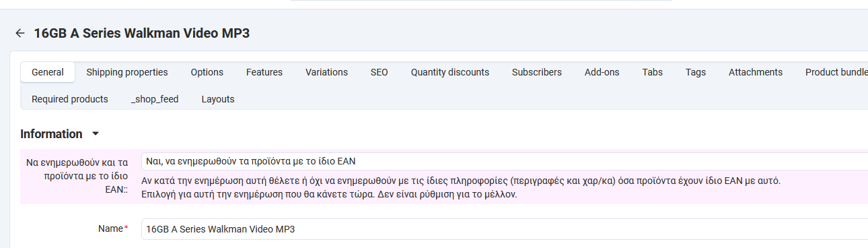Open the Subscribers tab

(x=537, y=72)
